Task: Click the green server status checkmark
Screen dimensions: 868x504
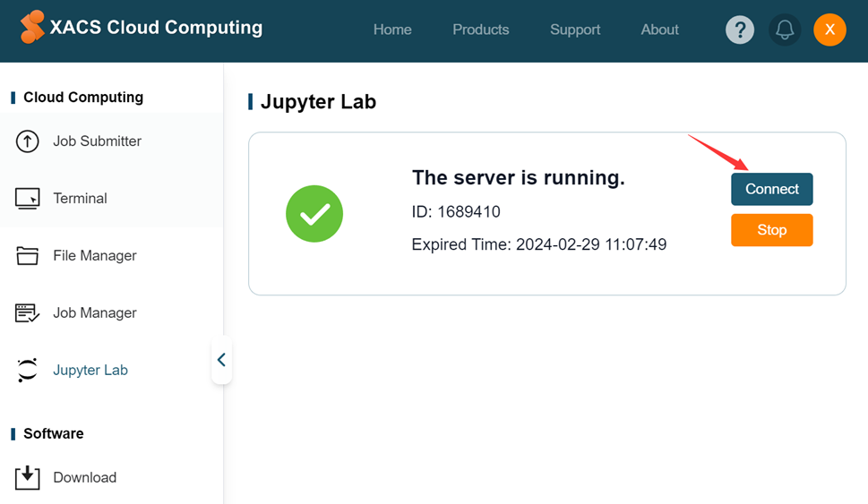Action: click(314, 214)
